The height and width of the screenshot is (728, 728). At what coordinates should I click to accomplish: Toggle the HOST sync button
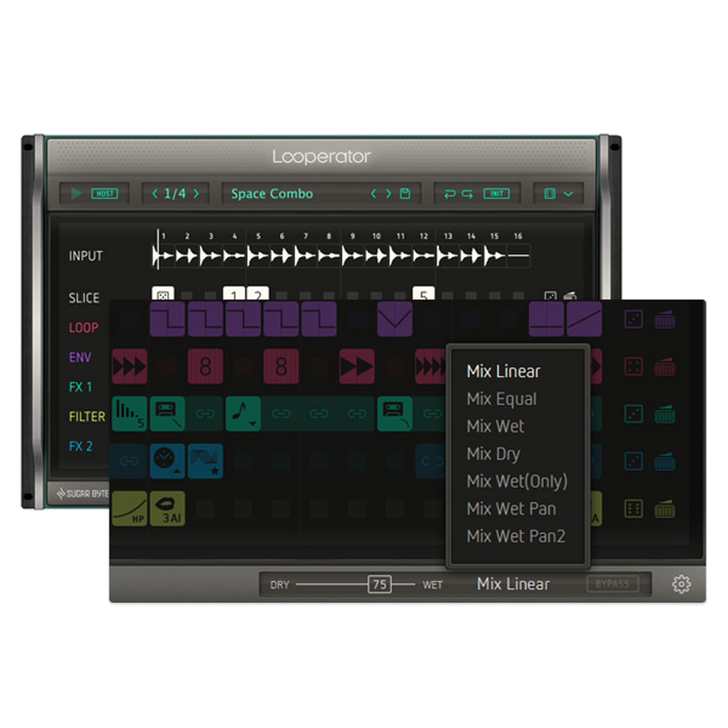tap(104, 194)
